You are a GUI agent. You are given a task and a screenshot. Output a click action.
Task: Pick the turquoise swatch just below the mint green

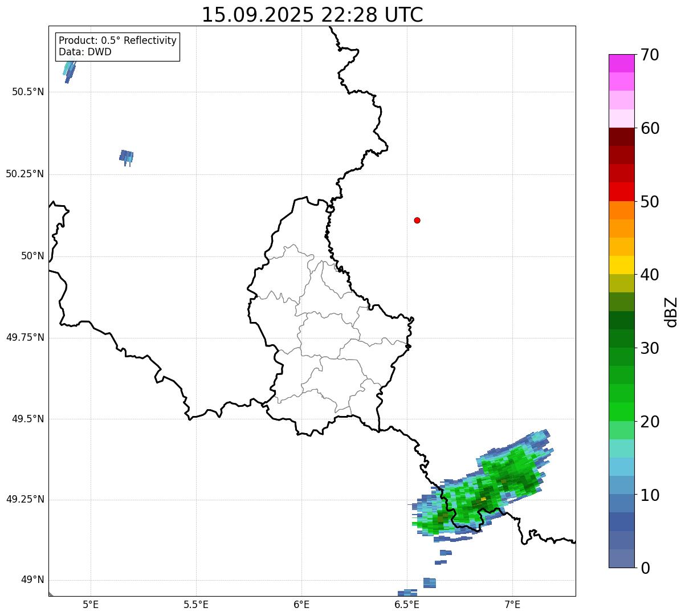[622, 448]
